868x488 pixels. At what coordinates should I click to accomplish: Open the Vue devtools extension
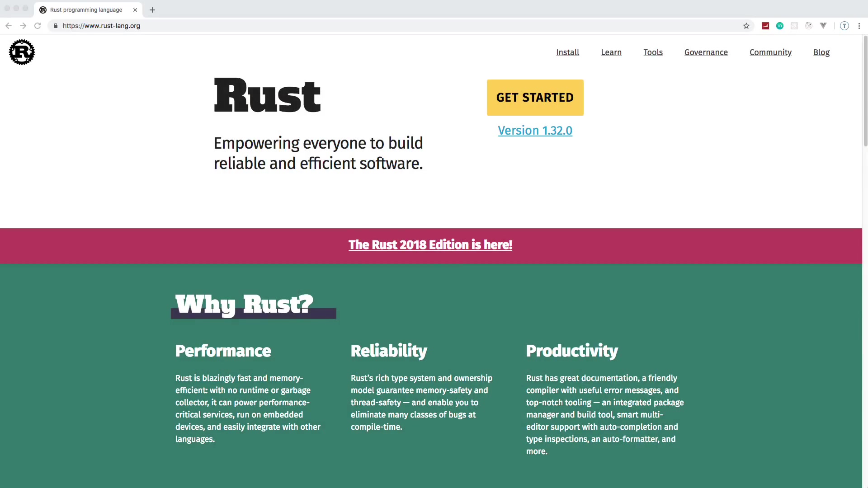pyautogui.click(x=823, y=26)
